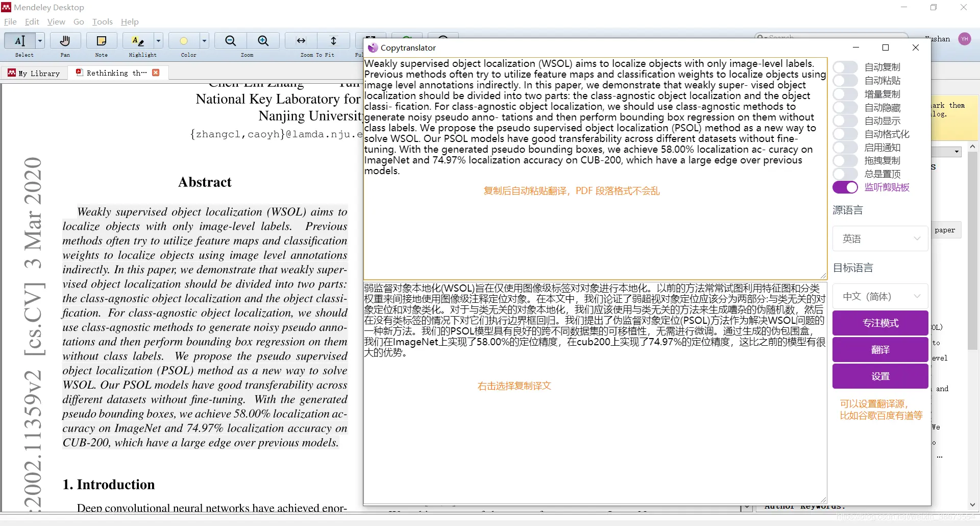Open target language dropdown showing 中文 (简体)
The width and height of the screenshot is (980, 526).
pyautogui.click(x=880, y=296)
